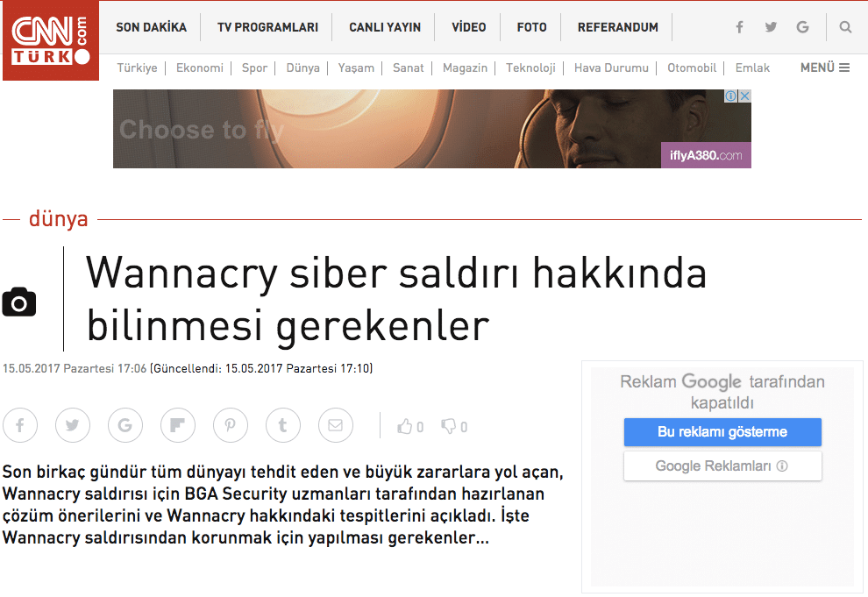The height and width of the screenshot is (597, 868).
Task: Click the camera photo gallery icon
Action: click(19, 302)
